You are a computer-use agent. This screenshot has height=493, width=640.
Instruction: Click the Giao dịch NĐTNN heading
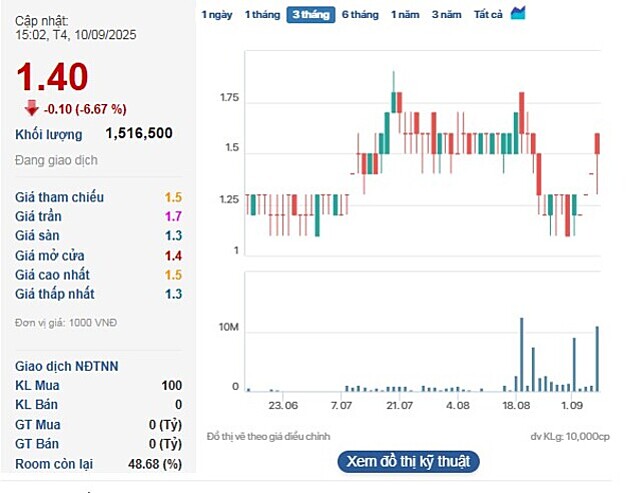(67, 366)
